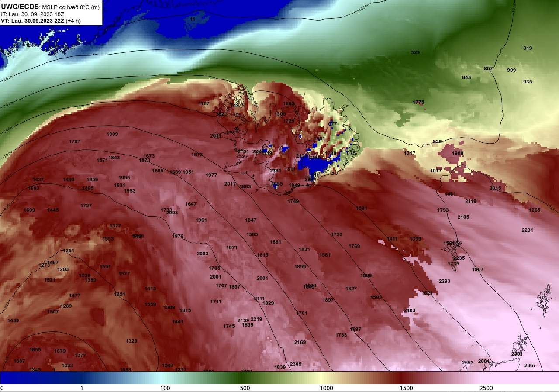Click the map value 939

click(437, 141)
